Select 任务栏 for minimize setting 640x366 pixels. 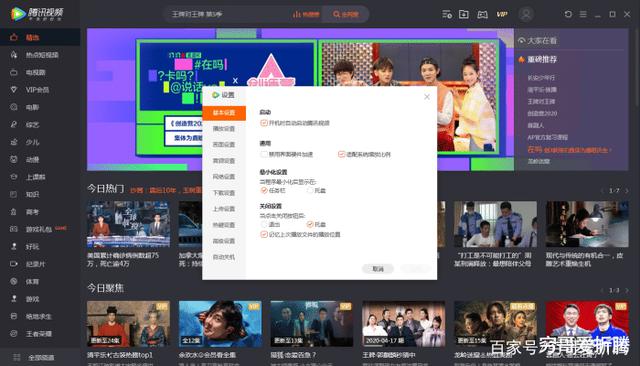click(264, 191)
